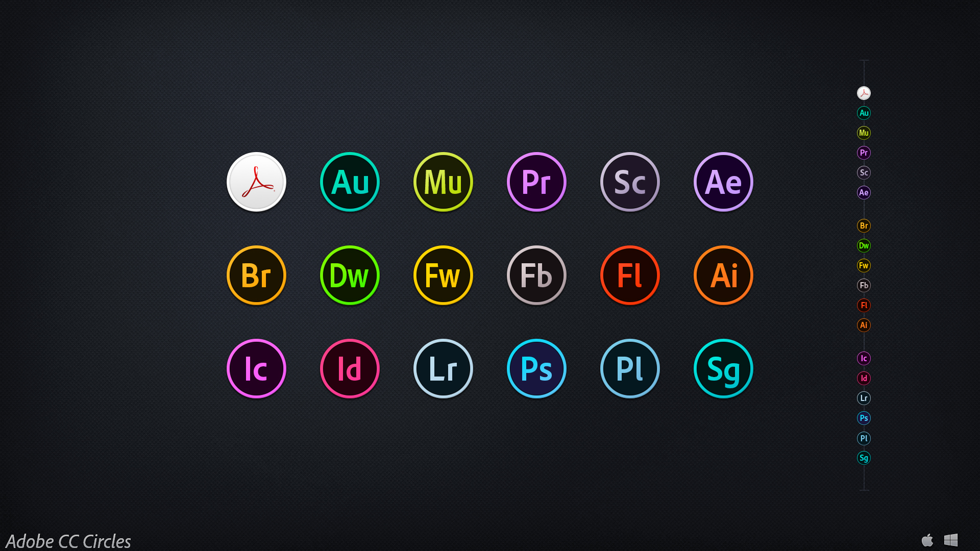The height and width of the screenshot is (551, 980).
Task: Open Adobe Photoshop (Ps)
Action: click(x=536, y=367)
